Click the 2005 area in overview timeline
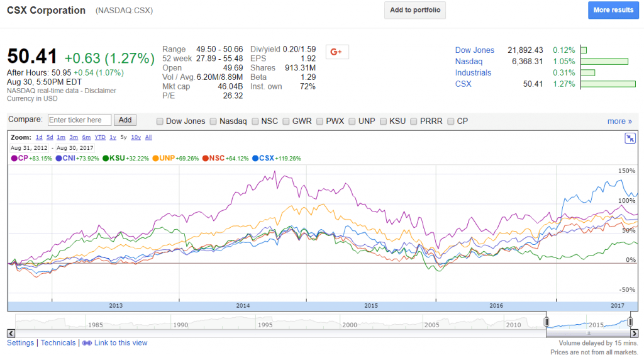 click(431, 325)
